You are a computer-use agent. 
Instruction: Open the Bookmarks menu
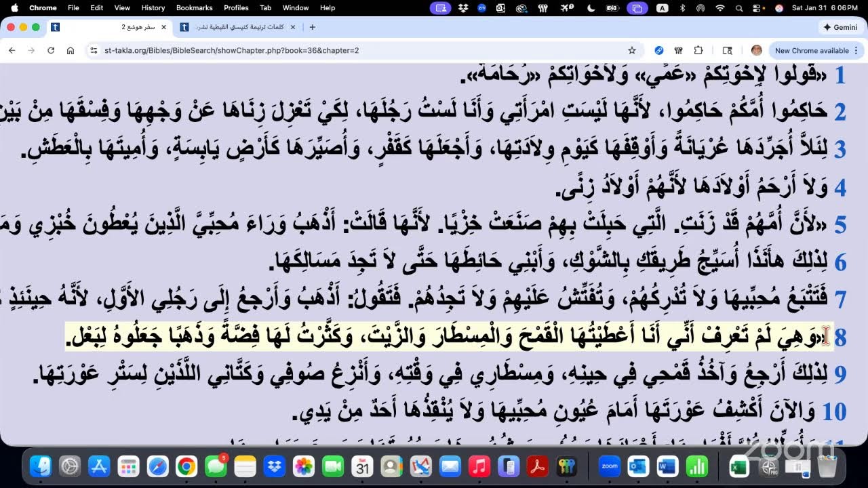tap(195, 7)
